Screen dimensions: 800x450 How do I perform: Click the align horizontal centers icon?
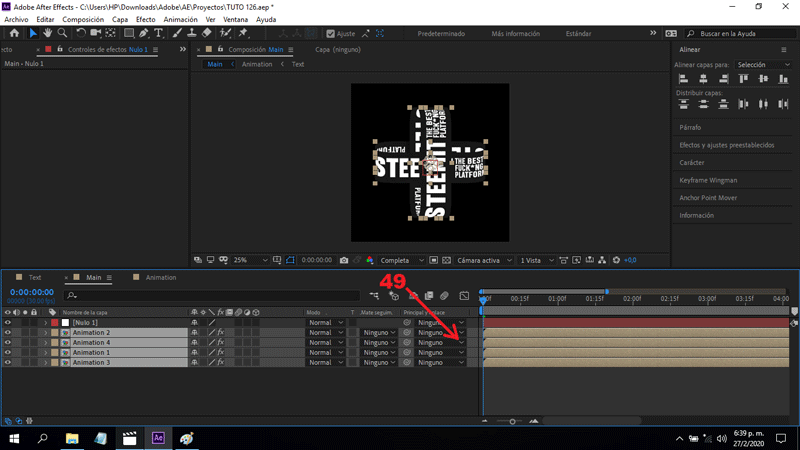[x=704, y=79]
